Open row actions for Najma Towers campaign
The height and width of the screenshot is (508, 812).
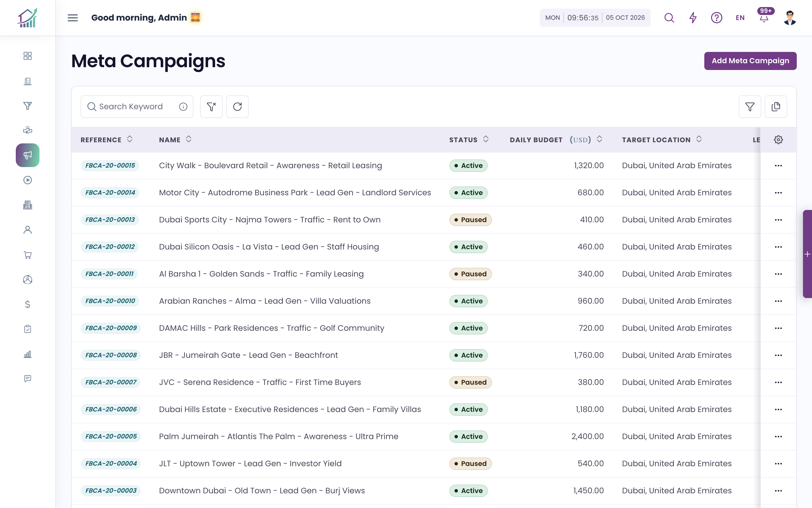(778, 220)
